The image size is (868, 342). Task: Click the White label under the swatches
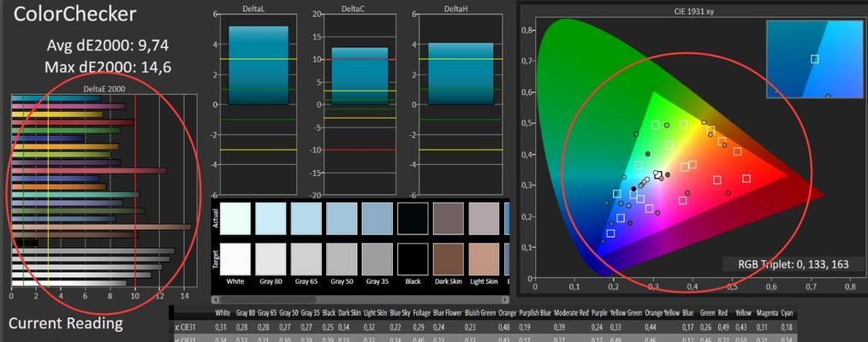[x=235, y=281]
